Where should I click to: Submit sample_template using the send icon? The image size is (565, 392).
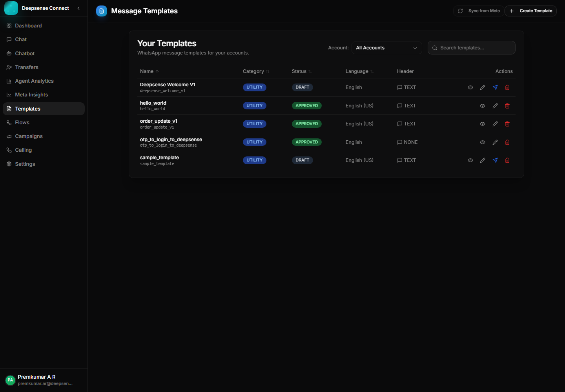tap(495, 160)
